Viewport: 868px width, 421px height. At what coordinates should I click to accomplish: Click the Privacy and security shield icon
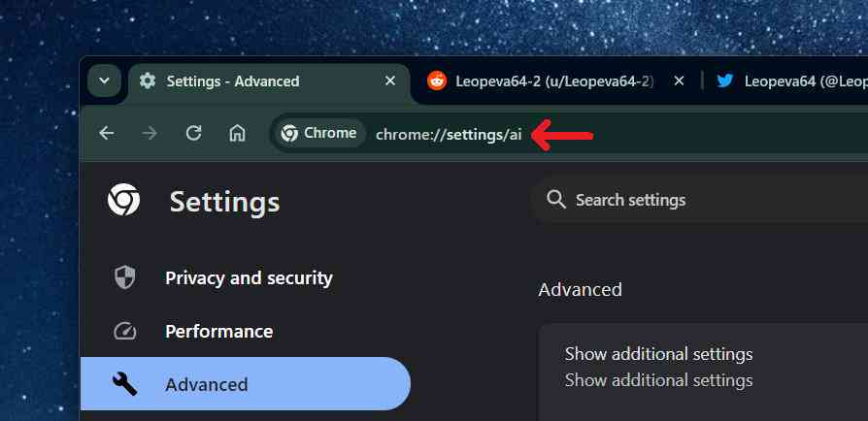pos(125,277)
